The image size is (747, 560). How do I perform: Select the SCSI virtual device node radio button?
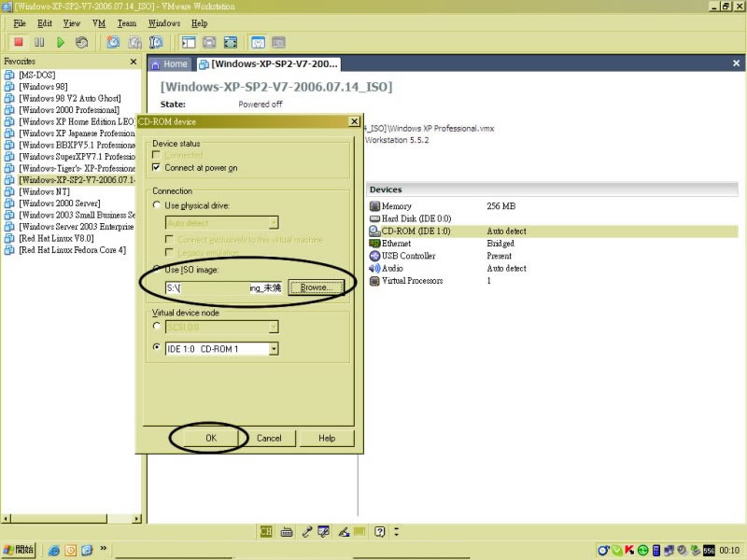coord(157,326)
